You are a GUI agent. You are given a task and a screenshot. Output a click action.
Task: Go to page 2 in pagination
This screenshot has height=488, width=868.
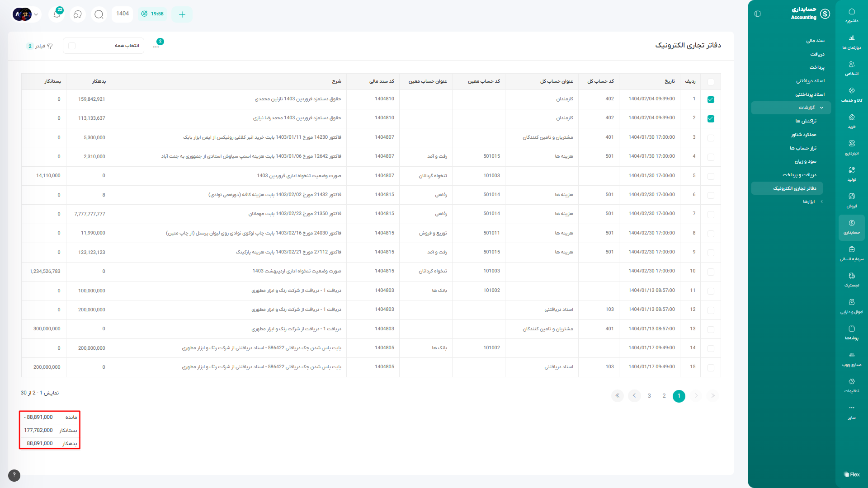point(664,396)
